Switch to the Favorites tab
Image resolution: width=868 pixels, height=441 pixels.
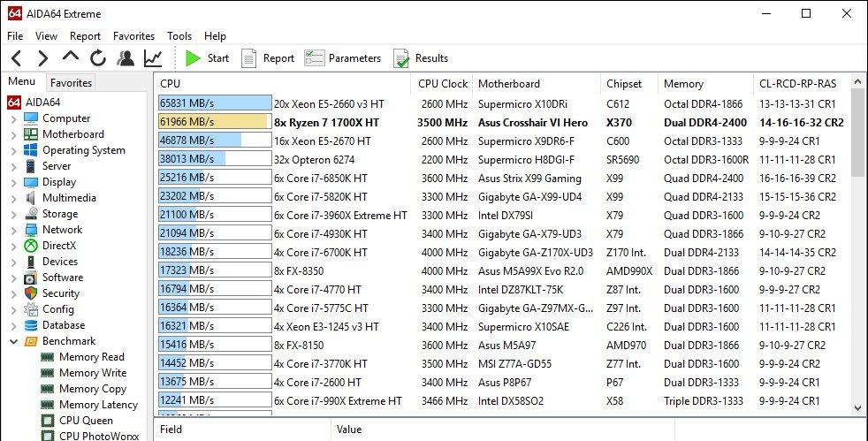pyautogui.click(x=71, y=82)
